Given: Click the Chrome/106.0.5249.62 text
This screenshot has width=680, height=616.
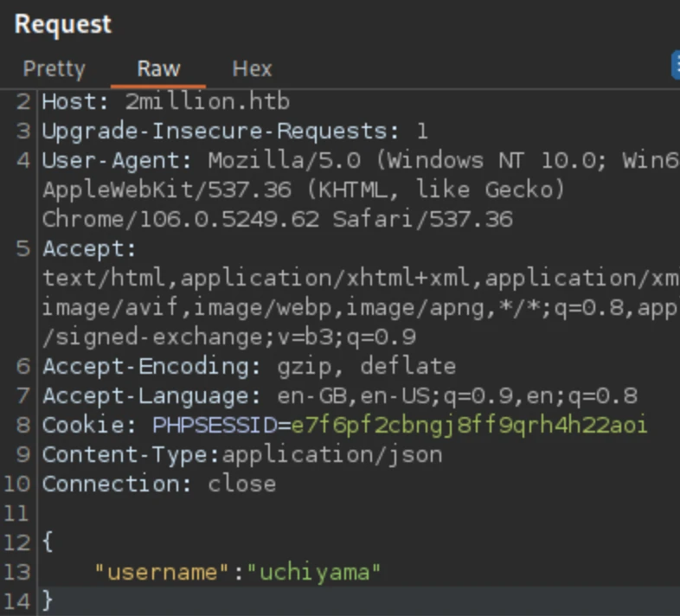Looking at the screenshot, I should tap(181, 220).
